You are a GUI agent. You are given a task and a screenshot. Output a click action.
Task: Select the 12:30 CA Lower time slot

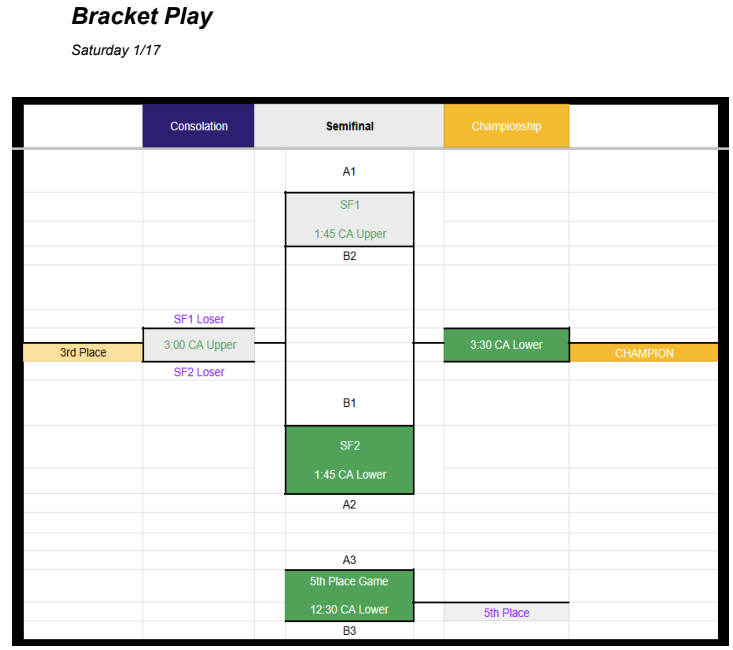coord(349,609)
